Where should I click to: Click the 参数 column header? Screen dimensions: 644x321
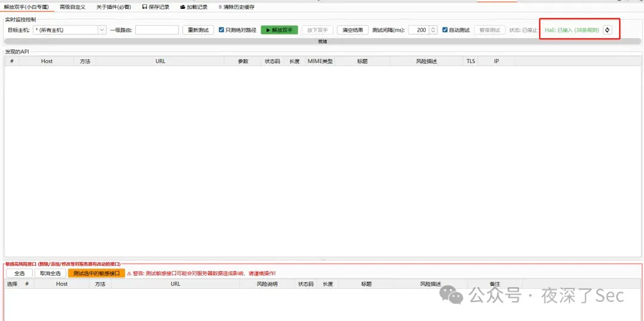[243, 61]
